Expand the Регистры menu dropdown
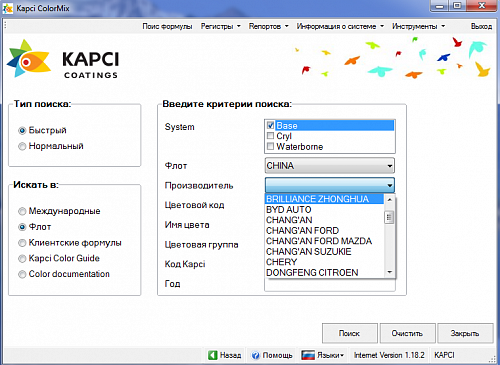Image resolution: width=500 pixels, height=365 pixels. pyautogui.click(x=220, y=26)
